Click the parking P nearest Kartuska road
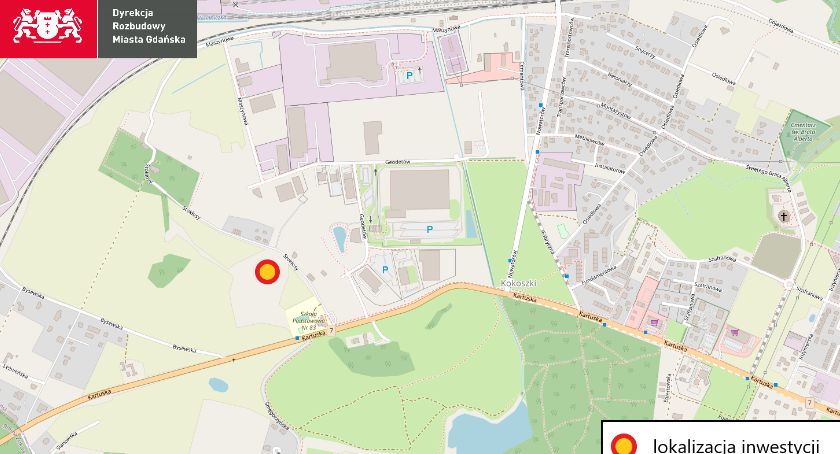Image resolution: width=840 pixels, height=454 pixels. [x=385, y=270]
